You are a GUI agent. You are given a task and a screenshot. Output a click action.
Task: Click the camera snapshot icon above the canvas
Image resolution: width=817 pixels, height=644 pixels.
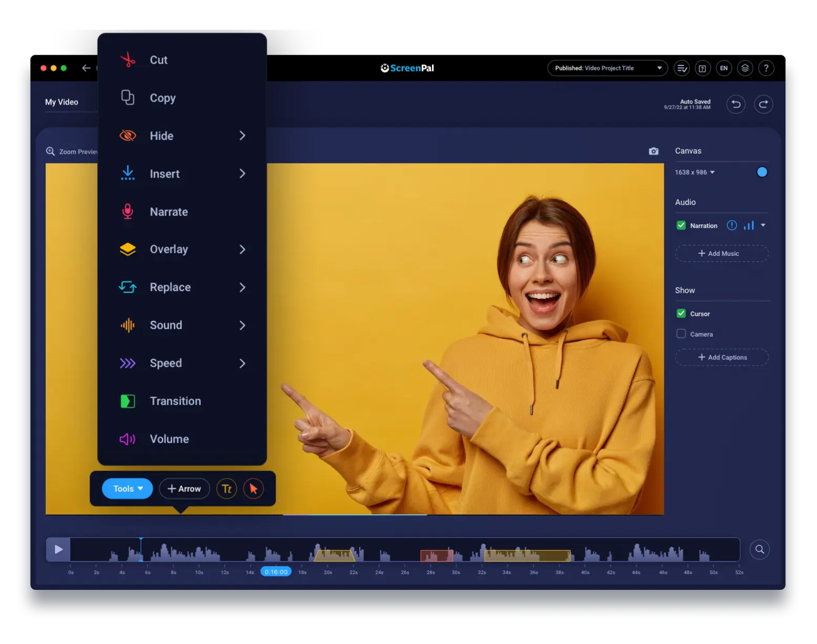click(653, 151)
